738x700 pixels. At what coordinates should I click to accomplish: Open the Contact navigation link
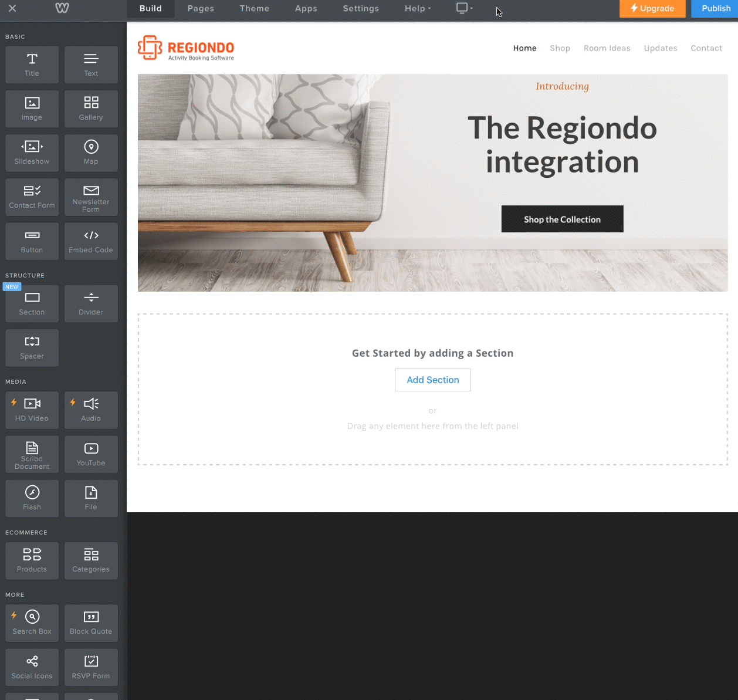coord(706,48)
